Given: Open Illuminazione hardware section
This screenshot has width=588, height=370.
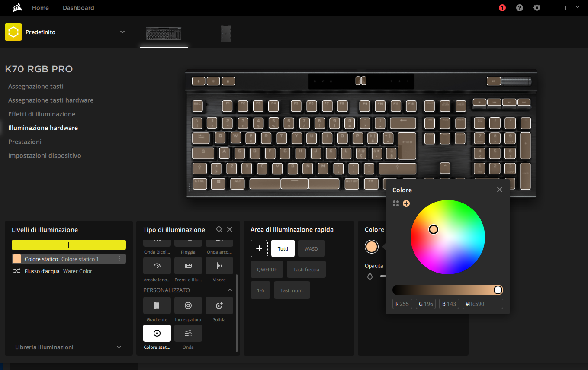Looking at the screenshot, I should (43, 128).
